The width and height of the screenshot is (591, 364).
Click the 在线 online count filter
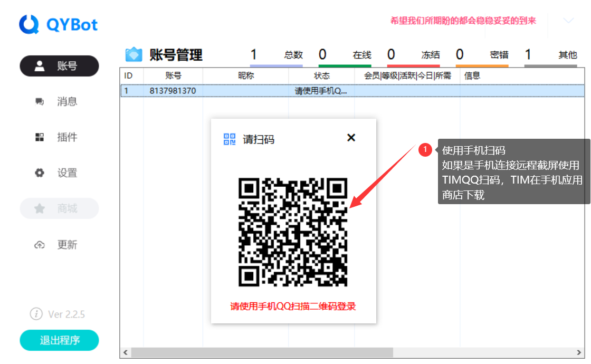(345, 55)
